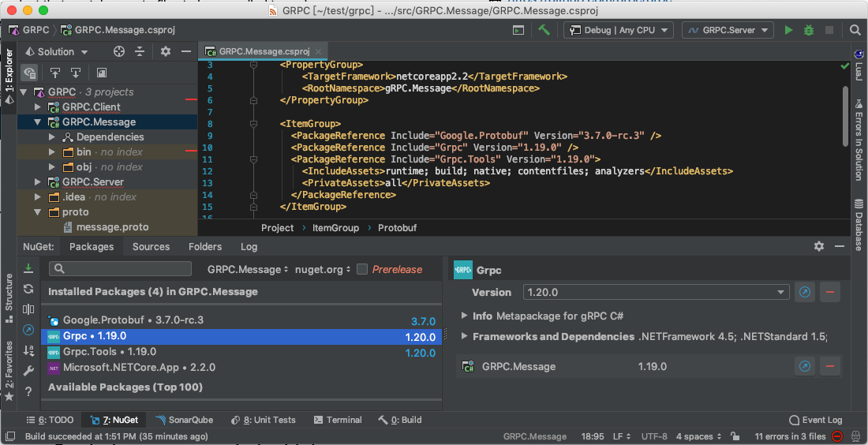868x445 pixels.
Task: Expand the GRPC.Client project node
Action: (38, 107)
